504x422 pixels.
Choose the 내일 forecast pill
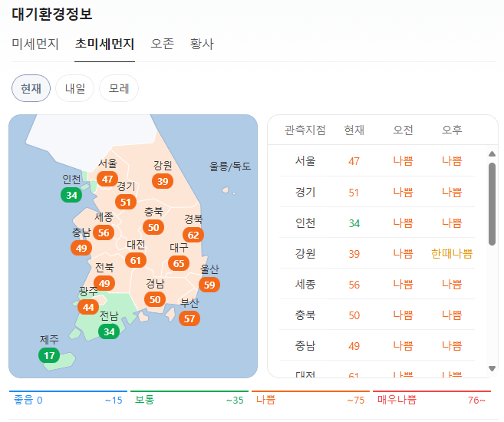(x=75, y=88)
